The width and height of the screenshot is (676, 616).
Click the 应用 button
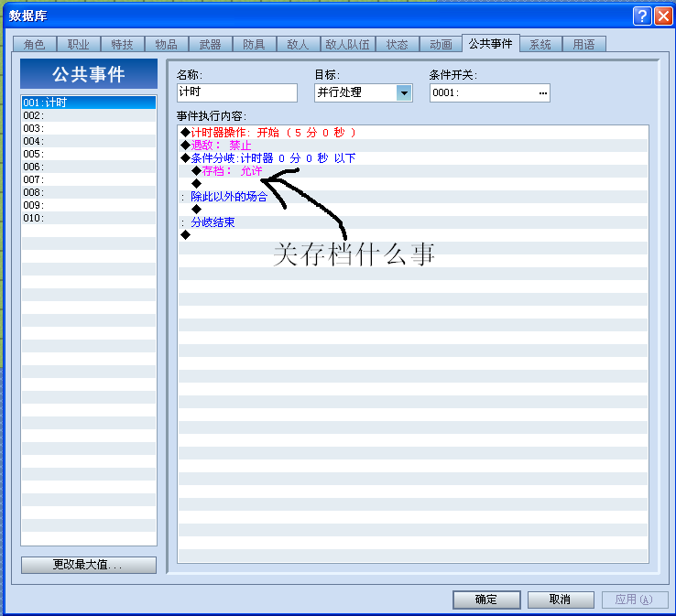(x=635, y=600)
